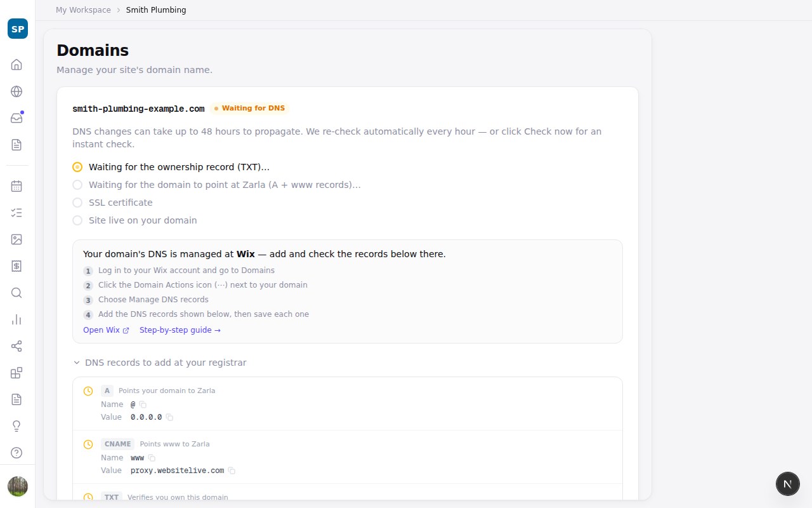The height and width of the screenshot is (508, 812).
Task: Click the Waiting for DNS status badge
Action: pos(249,109)
